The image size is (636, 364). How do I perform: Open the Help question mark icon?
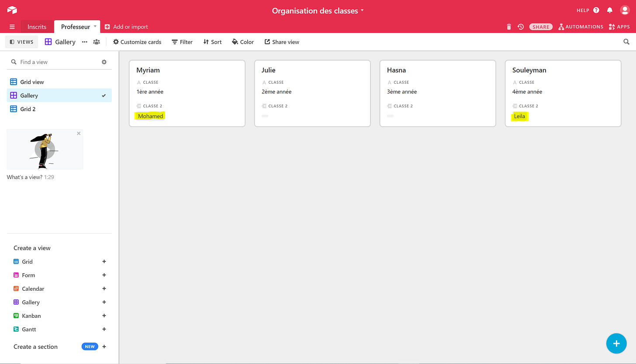click(x=596, y=10)
